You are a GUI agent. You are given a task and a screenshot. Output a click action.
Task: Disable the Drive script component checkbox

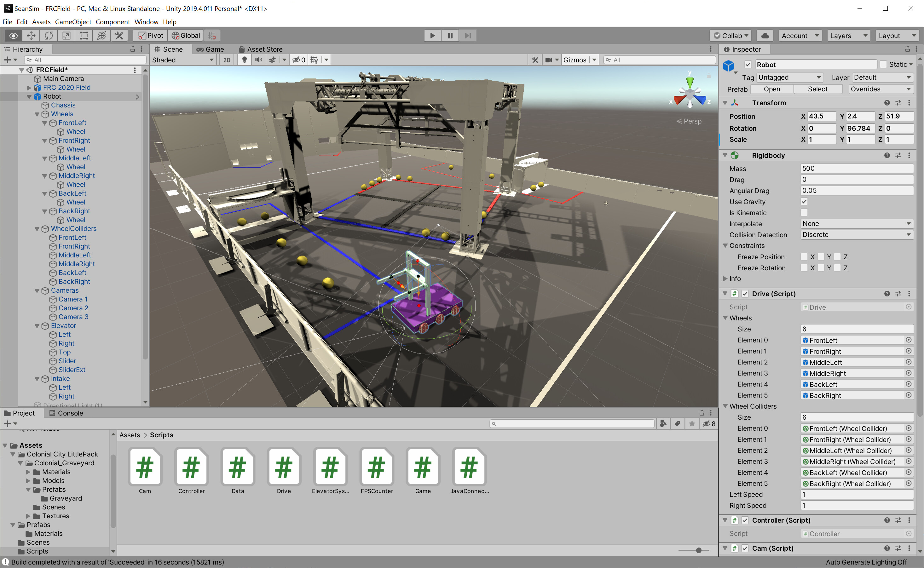tap(745, 293)
